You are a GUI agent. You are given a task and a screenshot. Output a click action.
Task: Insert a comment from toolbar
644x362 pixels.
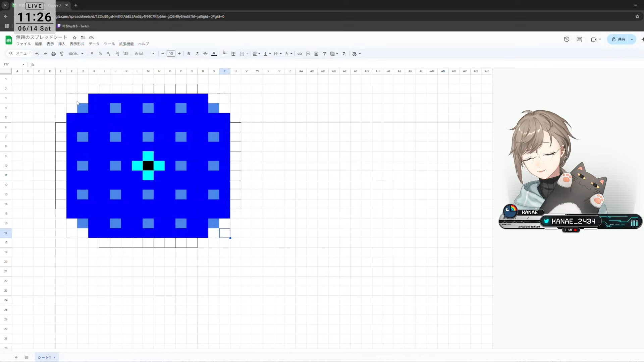(x=308, y=54)
